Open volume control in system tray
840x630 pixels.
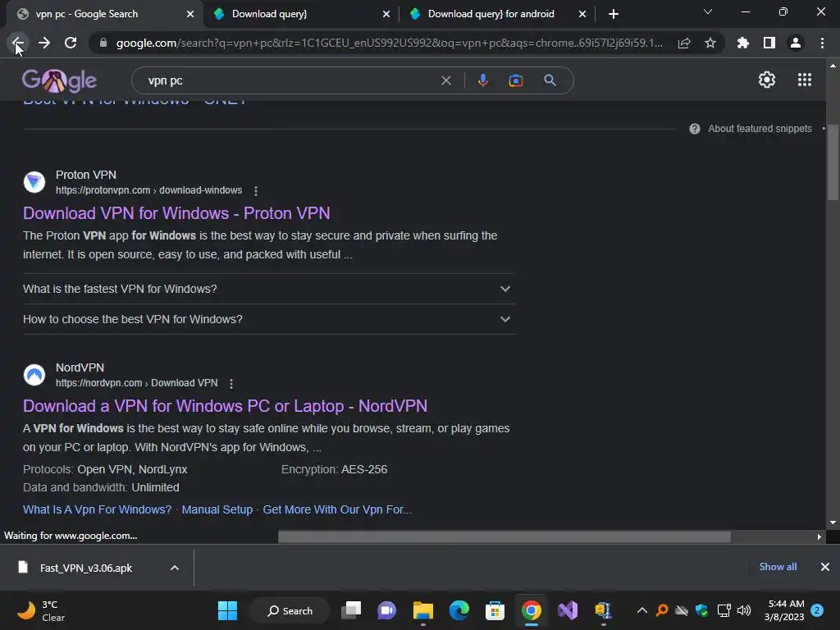(x=744, y=610)
